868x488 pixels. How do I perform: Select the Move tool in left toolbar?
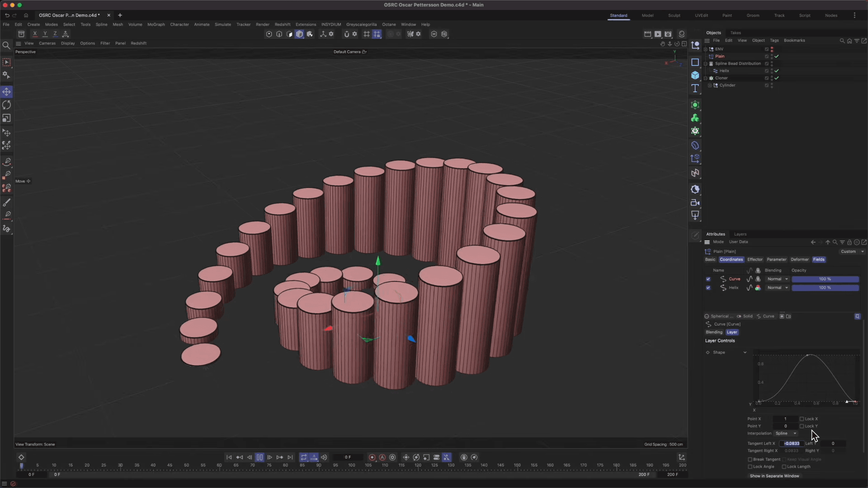(6, 92)
